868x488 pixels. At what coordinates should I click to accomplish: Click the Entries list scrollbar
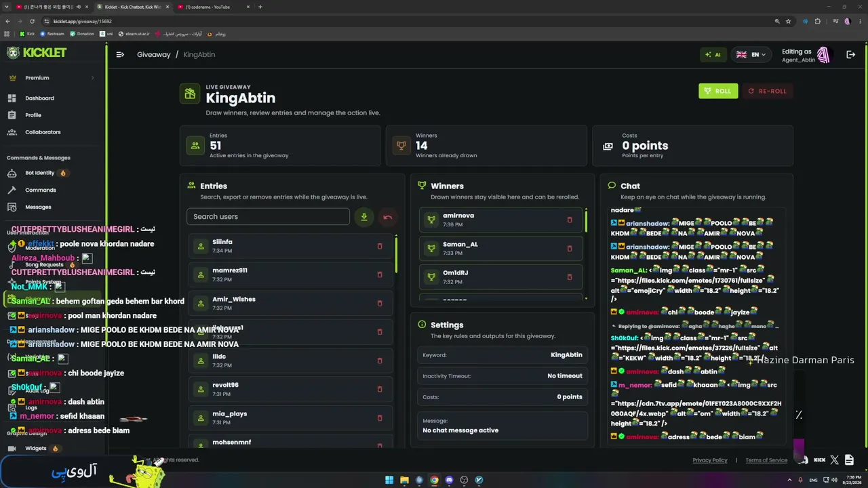(396, 254)
